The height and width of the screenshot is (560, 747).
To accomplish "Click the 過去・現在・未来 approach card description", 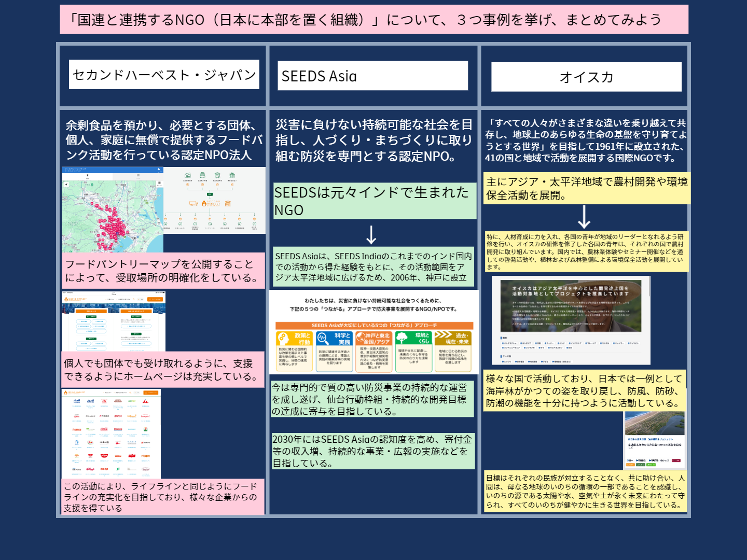I will [453, 356].
